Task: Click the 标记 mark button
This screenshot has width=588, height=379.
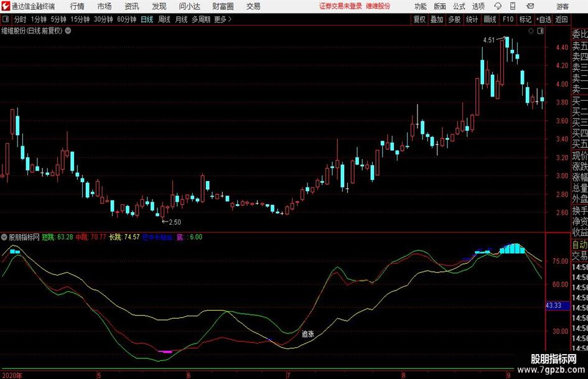Action: (x=525, y=19)
